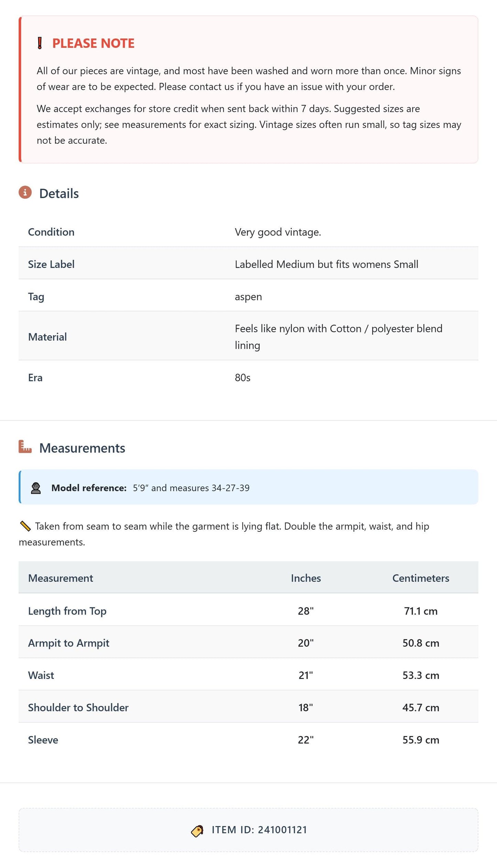Click the red exclamation mark icon
497x868 pixels.
40,43
